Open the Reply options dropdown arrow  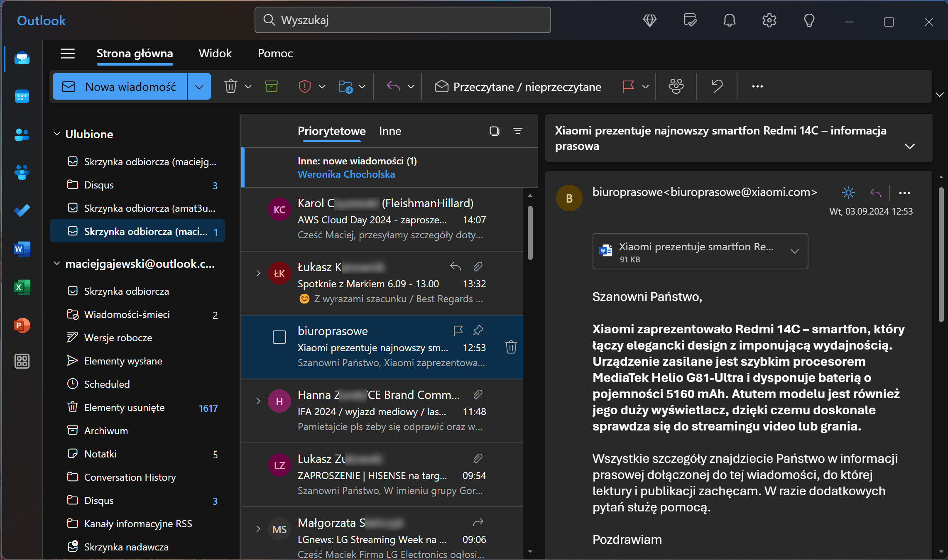(411, 87)
